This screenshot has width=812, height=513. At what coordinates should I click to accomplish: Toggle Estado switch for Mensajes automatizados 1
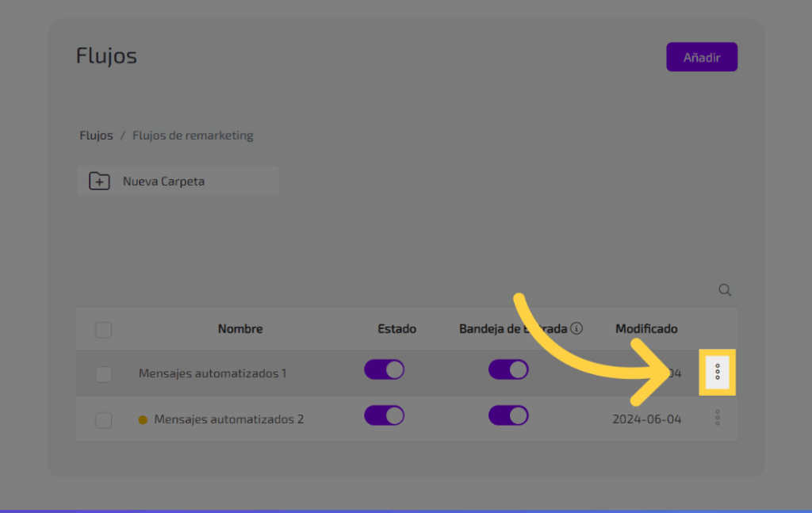pyautogui.click(x=384, y=369)
